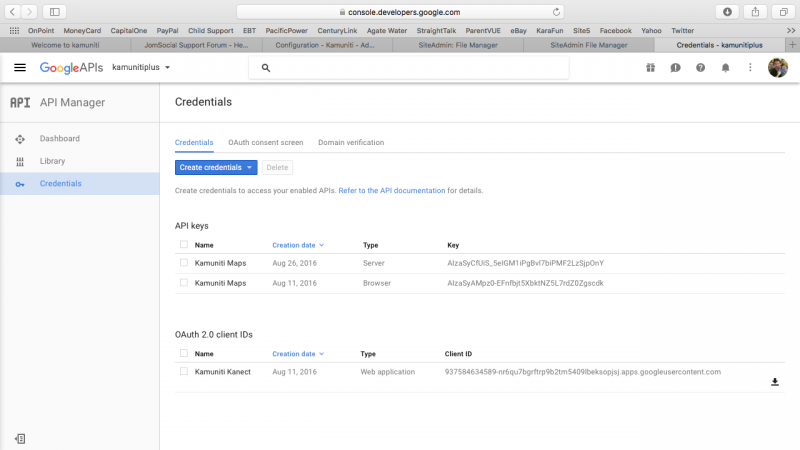Viewport: 800px width, 450px height.
Task: Click the AIzaSyCfUiS Server key text
Action: tap(526, 263)
